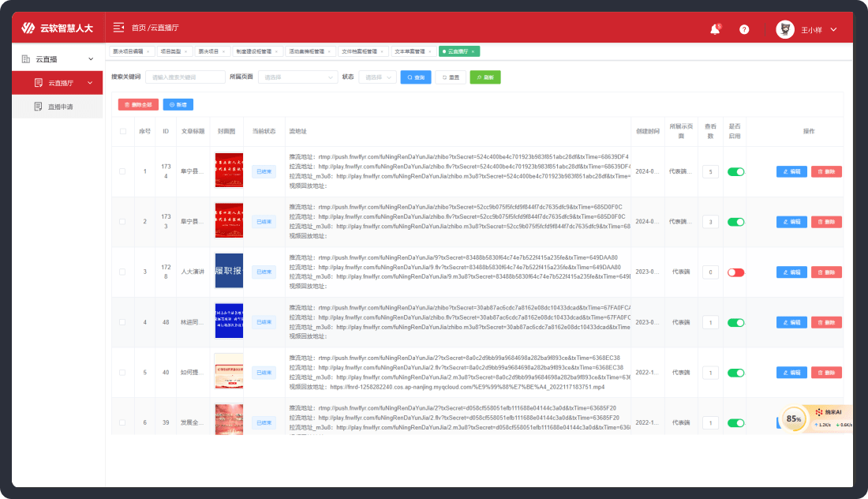Screen dimensions: 868x499
Task: Check the select-all checkbox in table header
Action: 122,131
